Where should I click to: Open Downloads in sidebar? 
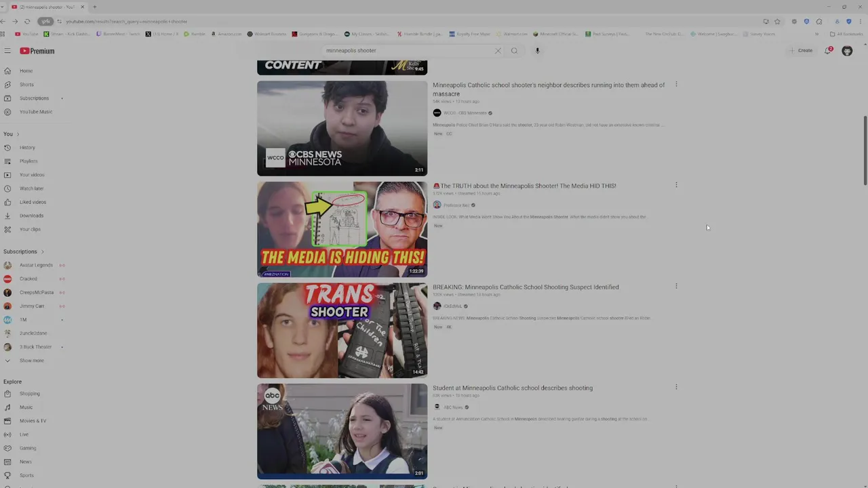point(33,216)
